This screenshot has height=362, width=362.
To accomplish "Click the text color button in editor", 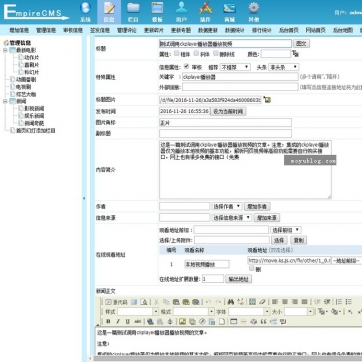I will [322, 312].
